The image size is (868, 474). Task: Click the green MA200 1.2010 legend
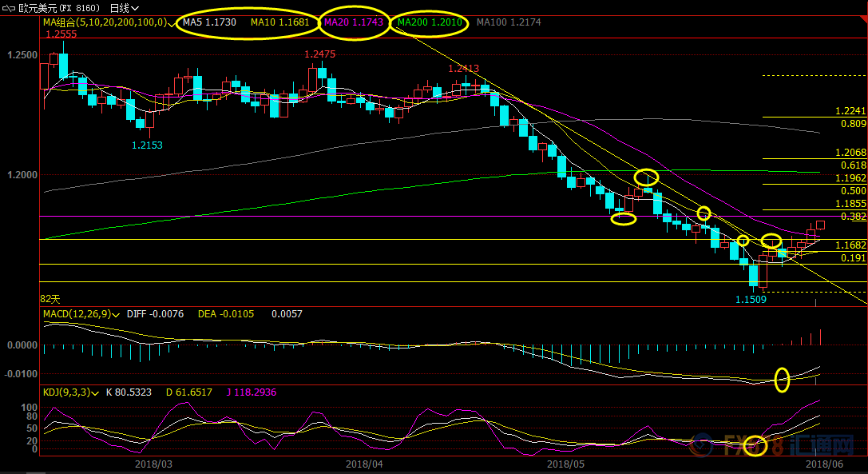tap(430, 23)
